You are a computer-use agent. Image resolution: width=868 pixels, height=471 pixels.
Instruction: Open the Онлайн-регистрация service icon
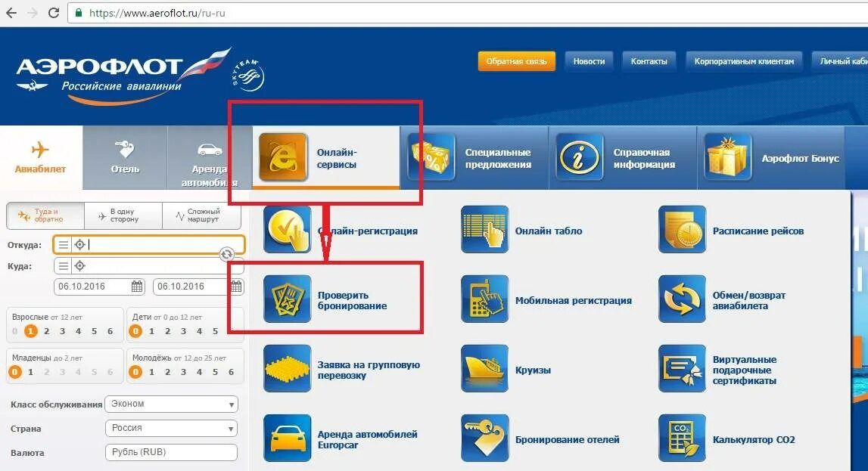pos(287,229)
